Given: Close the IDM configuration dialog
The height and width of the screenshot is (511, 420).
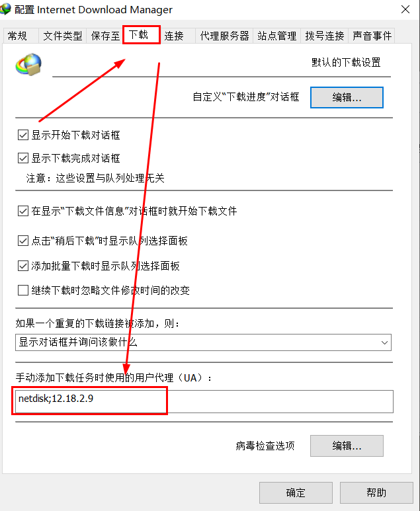Looking at the screenshot, I should pyautogui.click(x=405, y=9).
